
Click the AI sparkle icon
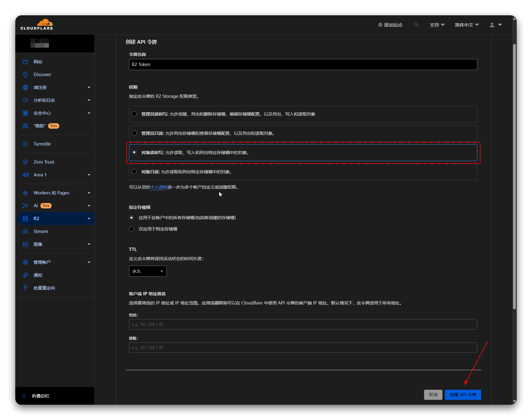25,206
